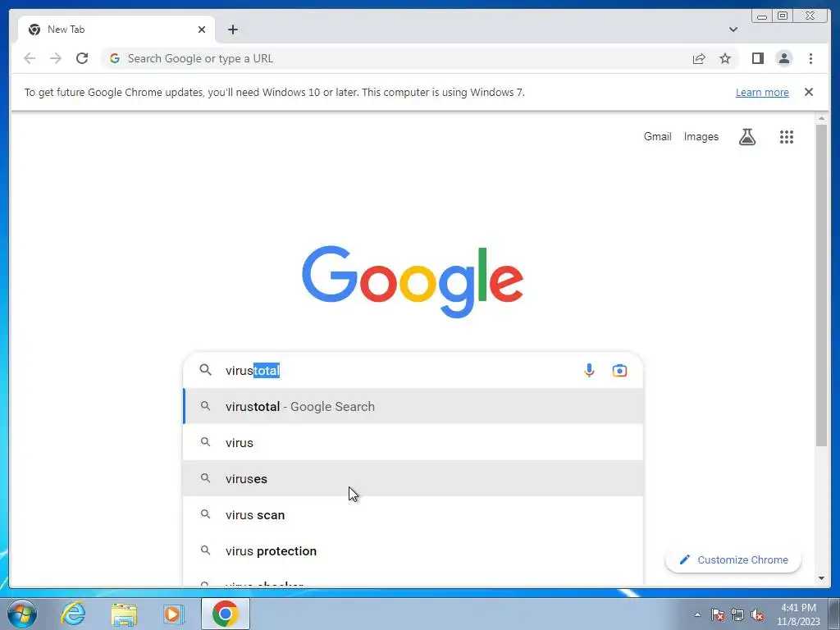
Task: Open the Images link
Action: pyautogui.click(x=701, y=137)
